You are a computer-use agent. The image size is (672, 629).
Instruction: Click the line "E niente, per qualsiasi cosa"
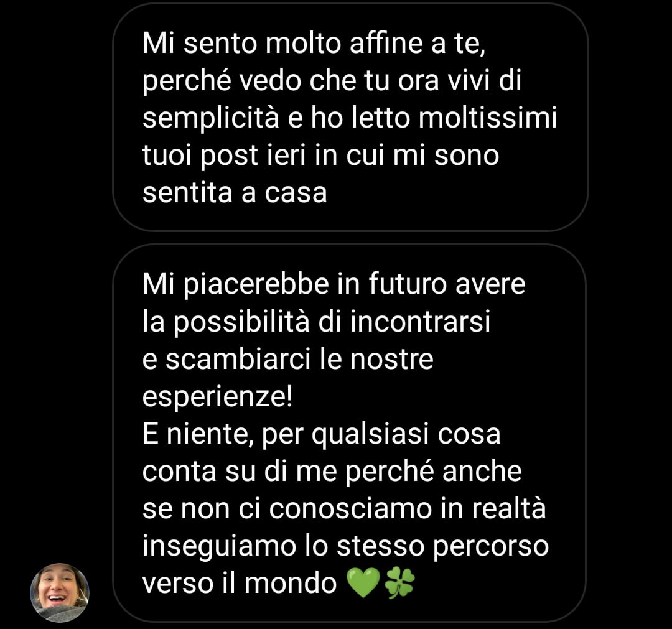[x=322, y=435]
